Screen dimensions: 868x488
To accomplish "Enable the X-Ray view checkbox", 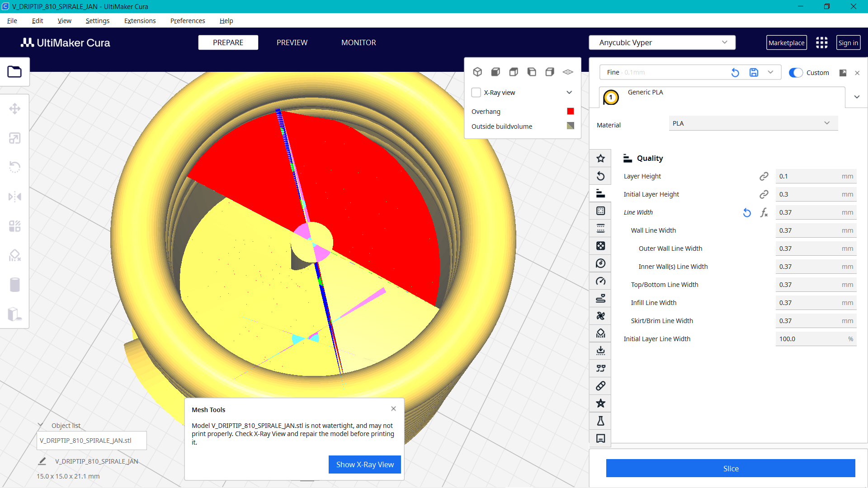I will click(476, 92).
